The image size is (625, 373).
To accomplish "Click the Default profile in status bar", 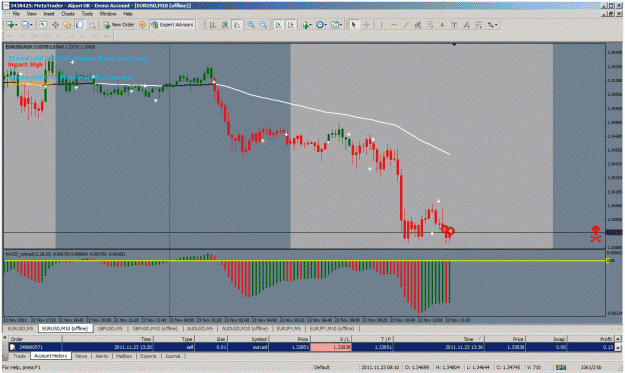I will (x=322, y=367).
